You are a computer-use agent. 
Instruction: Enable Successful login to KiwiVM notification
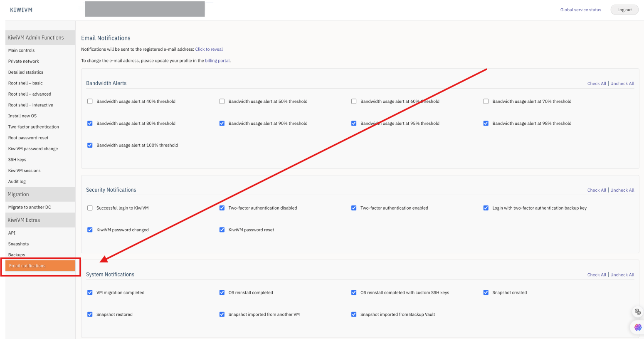[x=90, y=208]
